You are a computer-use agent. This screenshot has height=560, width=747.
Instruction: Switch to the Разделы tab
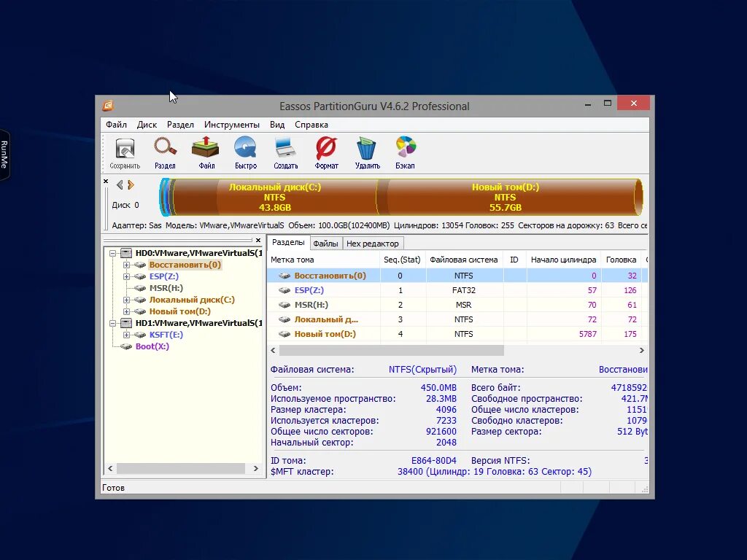click(x=288, y=242)
